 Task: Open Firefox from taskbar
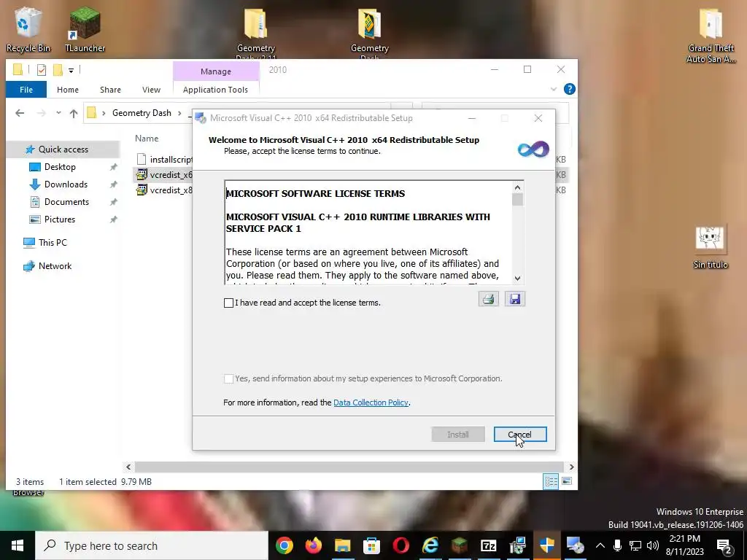[313, 545]
